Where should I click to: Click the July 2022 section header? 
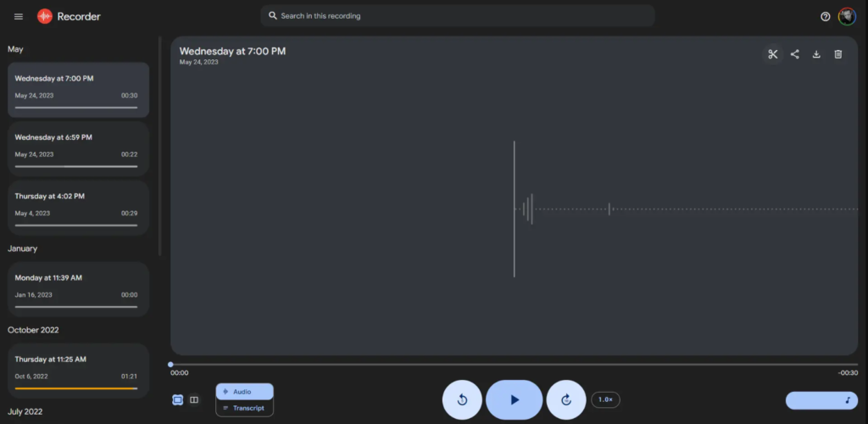pyautogui.click(x=25, y=411)
